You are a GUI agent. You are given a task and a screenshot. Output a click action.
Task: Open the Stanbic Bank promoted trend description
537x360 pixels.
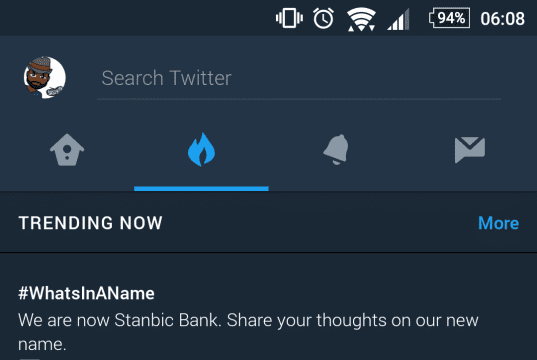pyautogui.click(x=248, y=332)
